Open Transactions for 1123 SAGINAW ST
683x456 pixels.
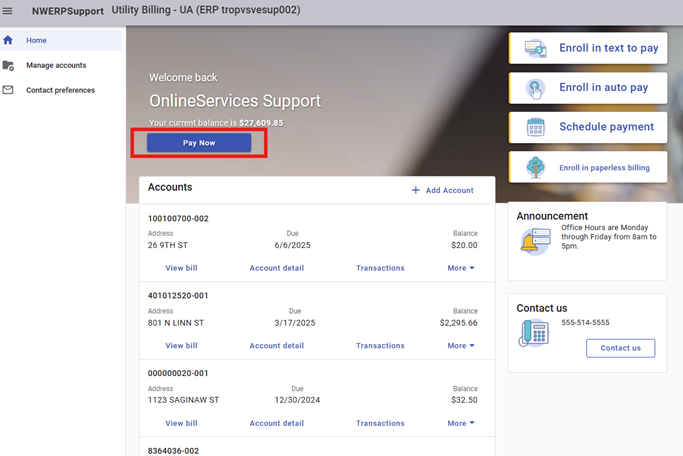point(380,424)
